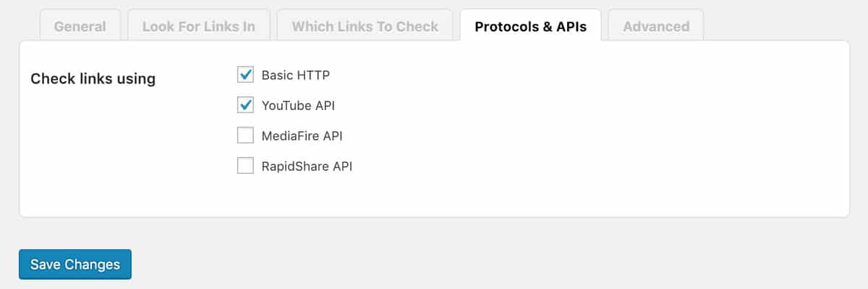Click the blue checkmark beside YouTube API
Image resolution: width=868 pixels, height=289 pixels.
tap(246, 104)
